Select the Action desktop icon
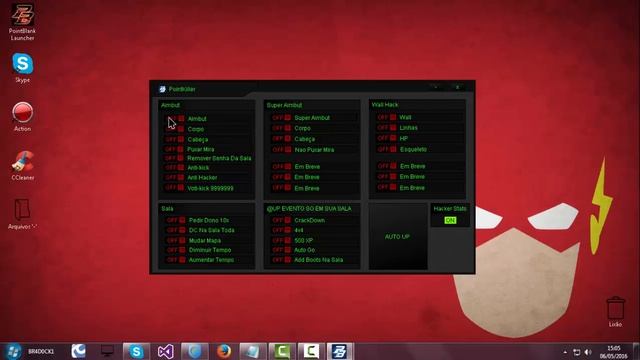This screenshot has height=360, width=640. [x=22, y=117]
